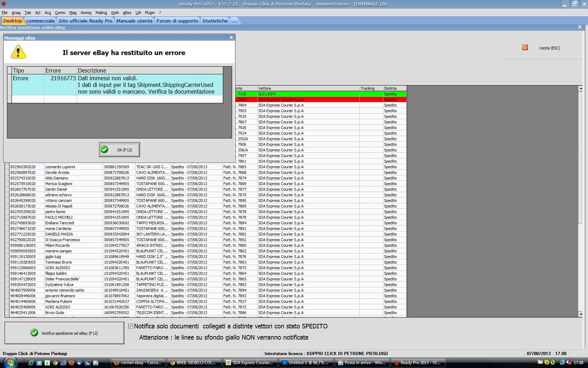Click the green sync arrows tray icon

point(553,363)
